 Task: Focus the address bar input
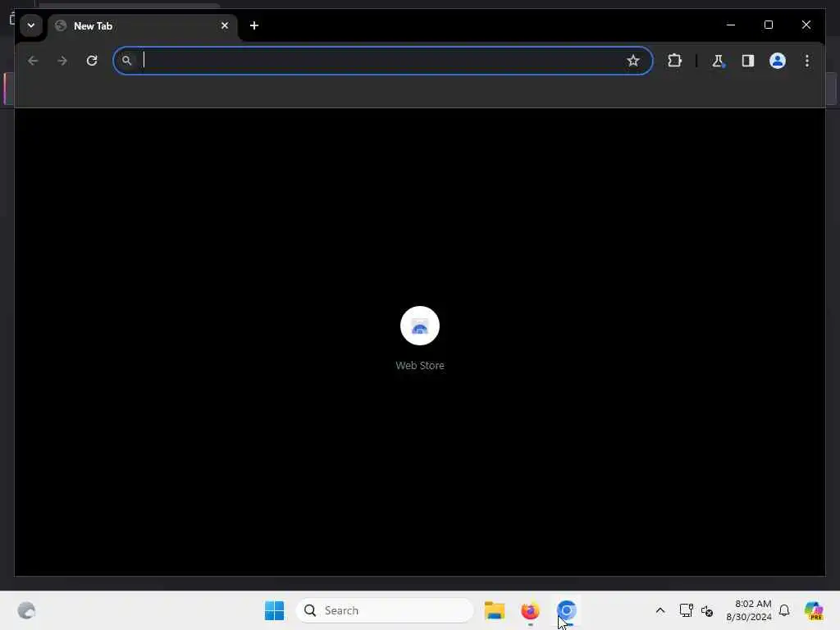pos(382,61)
